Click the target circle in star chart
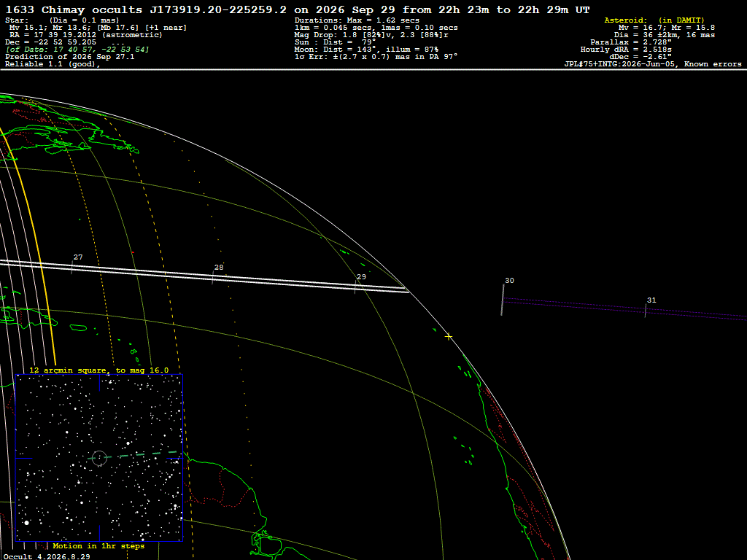This screenshot has height=560, width=747. click(99, 458)
